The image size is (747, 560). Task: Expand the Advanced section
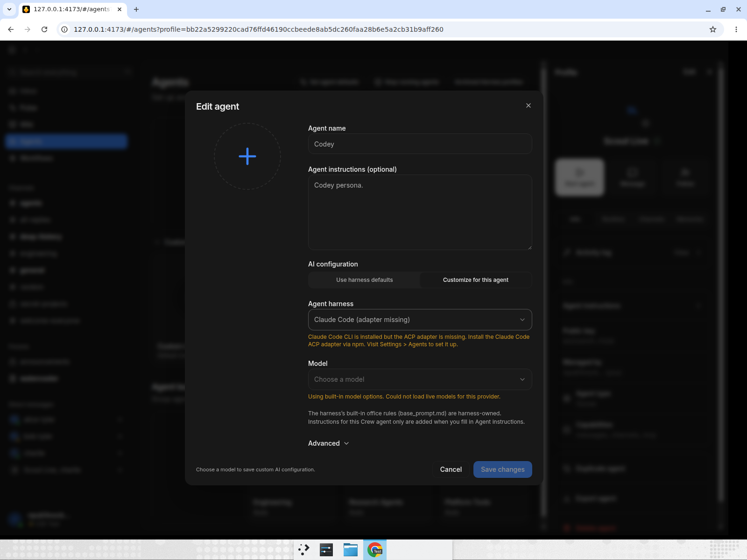[x=329, y=443]
